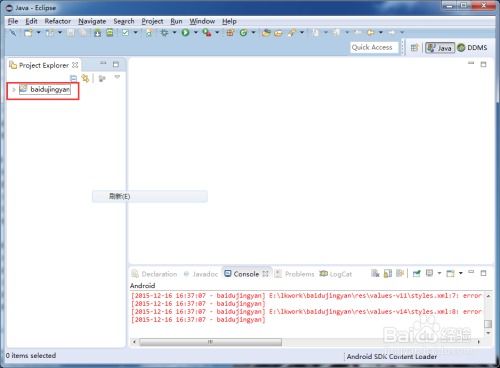Switch to the Problems tab
Viewport: 500px width, 368px height.
coord(295,274)
